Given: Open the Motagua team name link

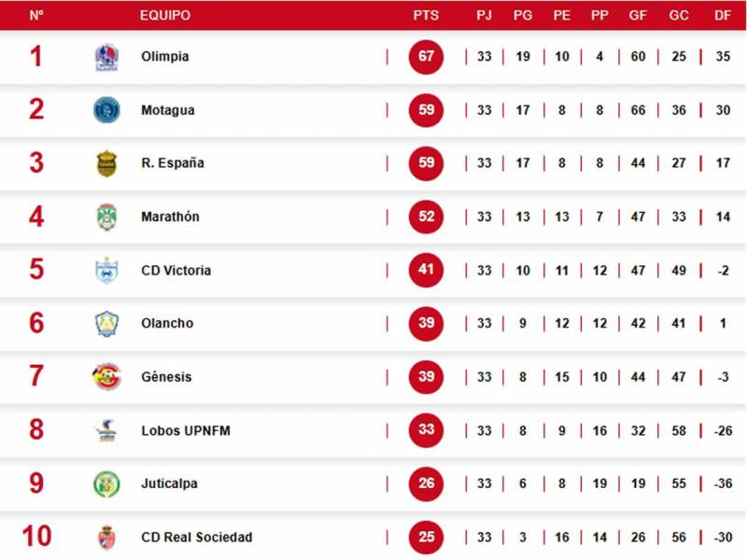Looking at the screenshot, I should coord(168,110).
